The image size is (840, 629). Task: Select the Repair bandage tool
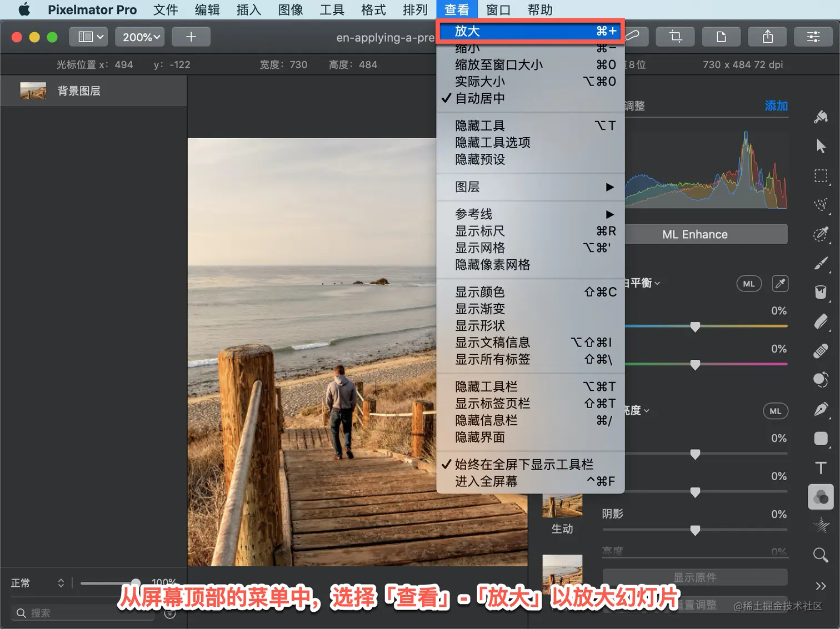(x=821, y=351)
